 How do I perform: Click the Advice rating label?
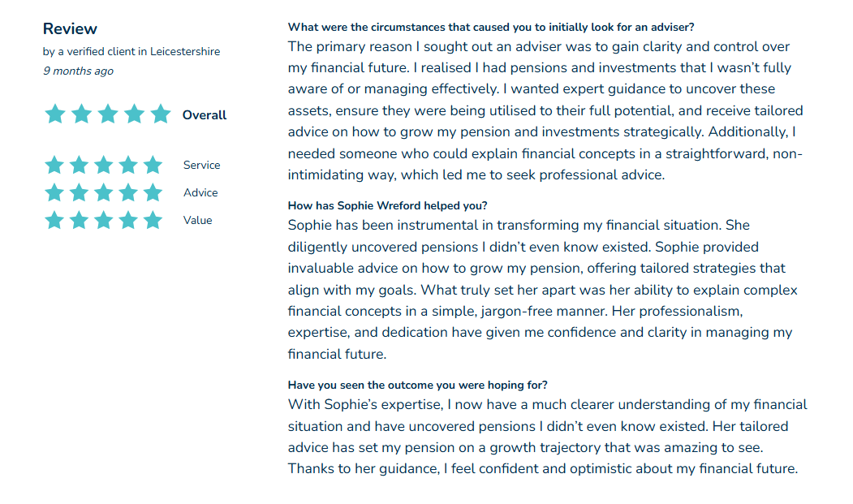click(200, 193)
